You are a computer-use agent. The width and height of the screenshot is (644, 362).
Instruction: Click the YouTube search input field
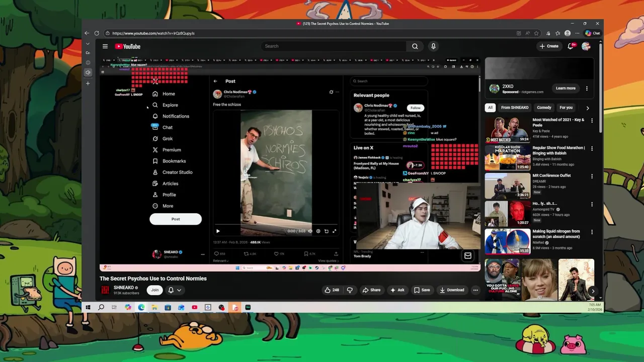[x=334, y=46]
